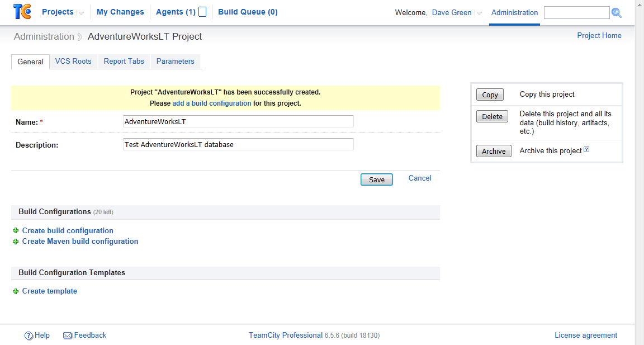Screen dimensions: 644x345
Task: Follow the add a build configuration link
Action: [211, 103]
